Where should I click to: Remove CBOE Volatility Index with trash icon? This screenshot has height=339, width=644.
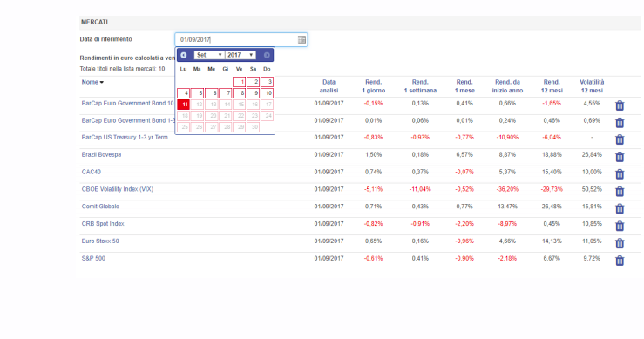[x=620, y=192]
